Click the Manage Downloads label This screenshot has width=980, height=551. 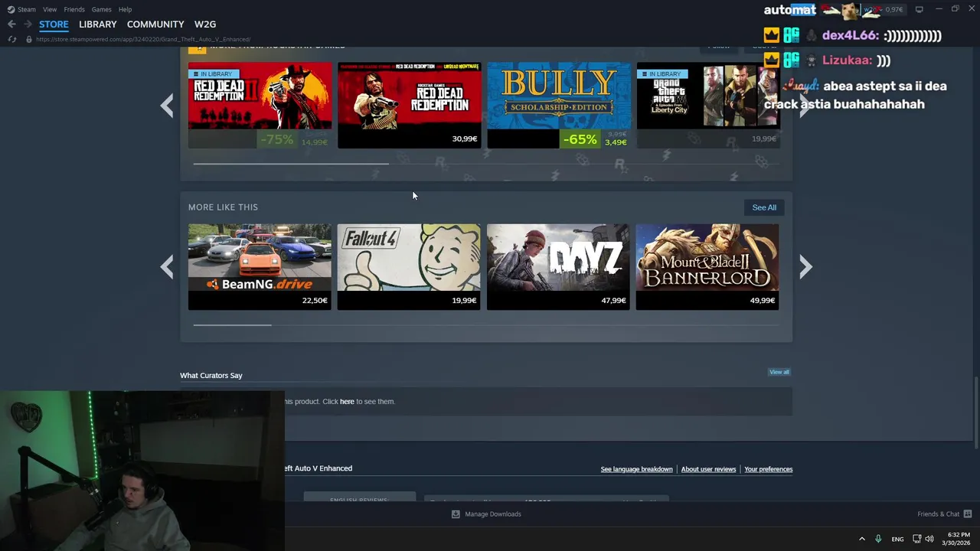(493, 514)
